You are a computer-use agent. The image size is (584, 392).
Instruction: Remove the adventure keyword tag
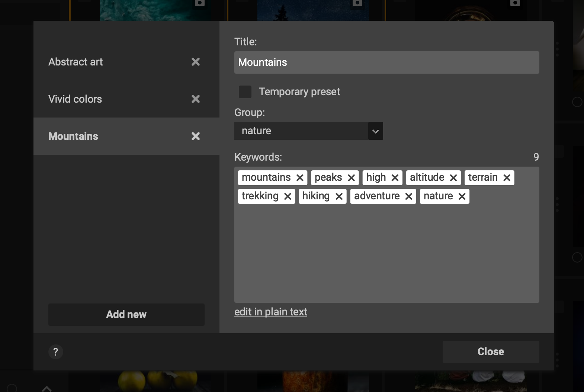[x=408, y=196]
